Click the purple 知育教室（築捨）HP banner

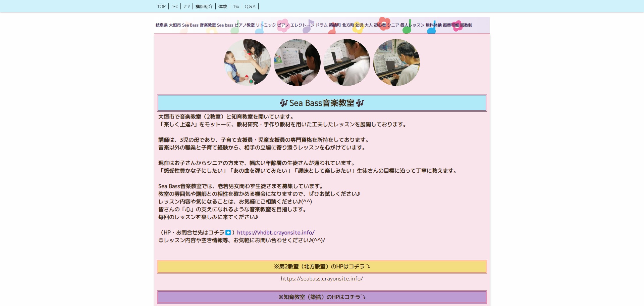click(322, 297)
